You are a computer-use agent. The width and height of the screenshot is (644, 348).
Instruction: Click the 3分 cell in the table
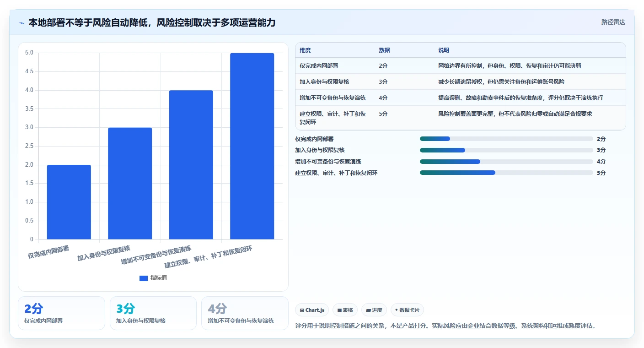[x=383, y=82]
